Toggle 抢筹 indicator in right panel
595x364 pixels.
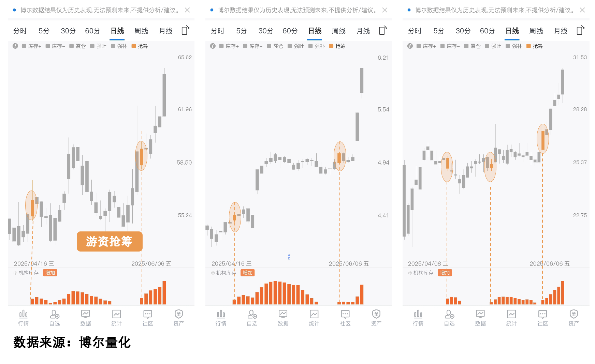[x=535, y=46]
